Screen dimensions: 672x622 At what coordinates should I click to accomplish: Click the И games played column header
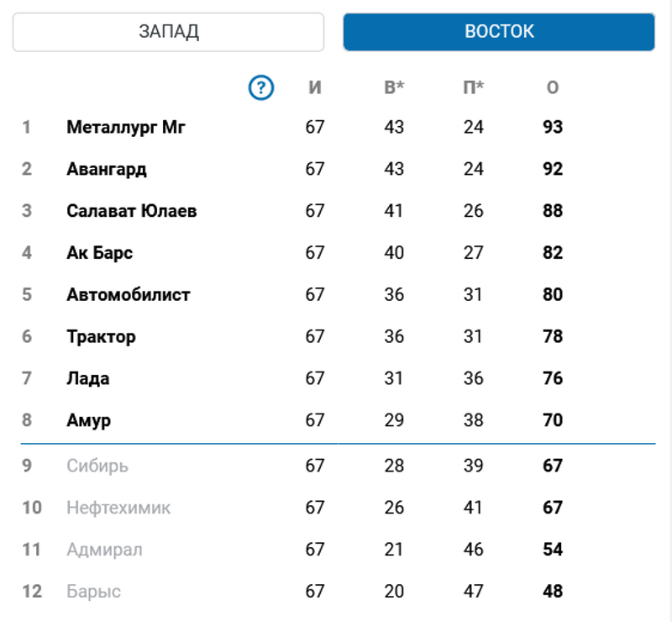(315, 87)
